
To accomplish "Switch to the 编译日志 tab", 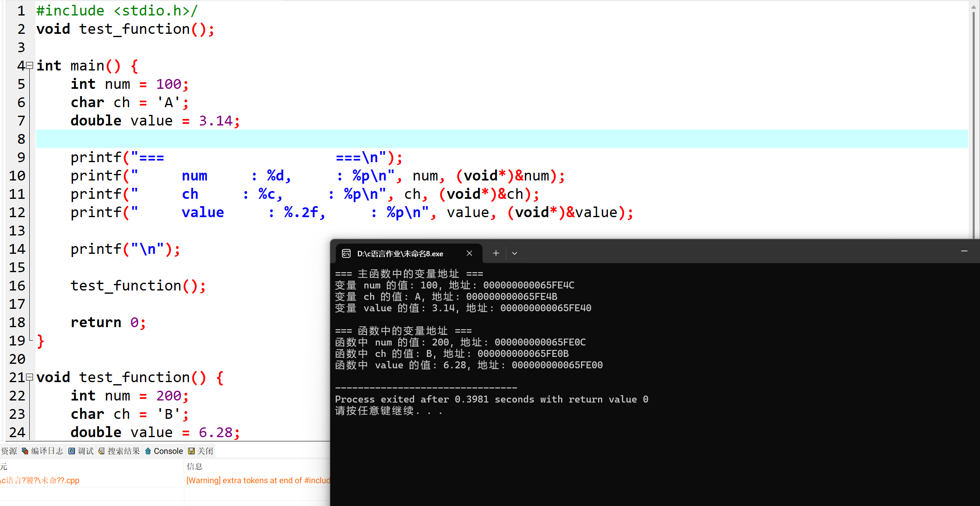I will point(43,451).
